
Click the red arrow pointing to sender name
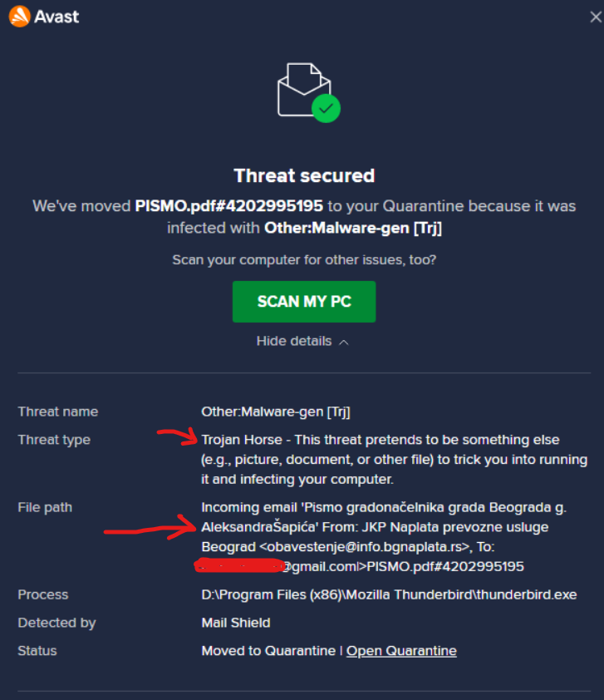pos(150,527)
